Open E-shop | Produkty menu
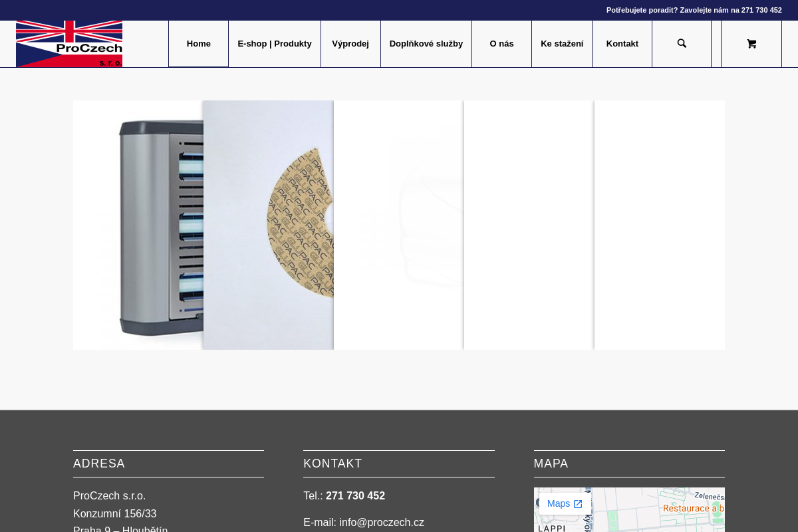The height and width of the screenshot is (532, 798). [x=274, y=44]
